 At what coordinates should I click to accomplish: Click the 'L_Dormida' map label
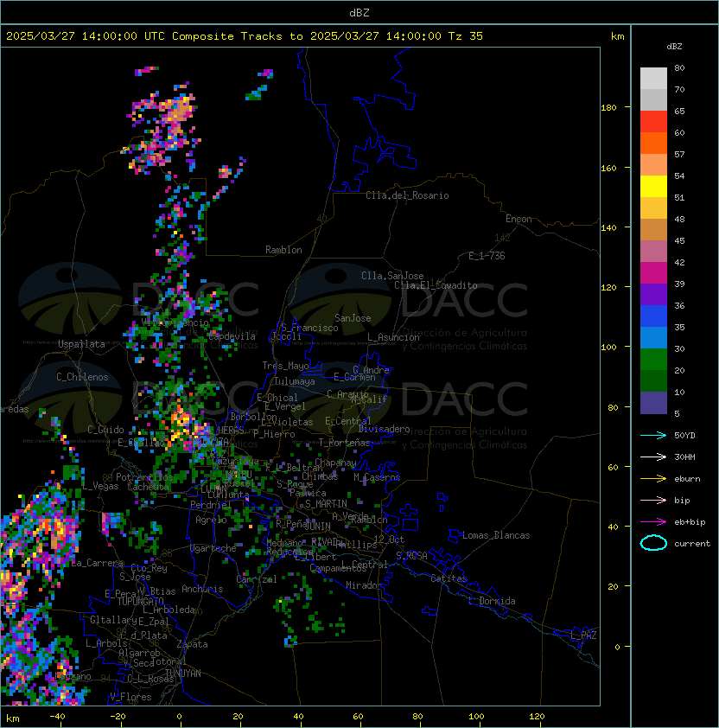click(x=492, y=601)
